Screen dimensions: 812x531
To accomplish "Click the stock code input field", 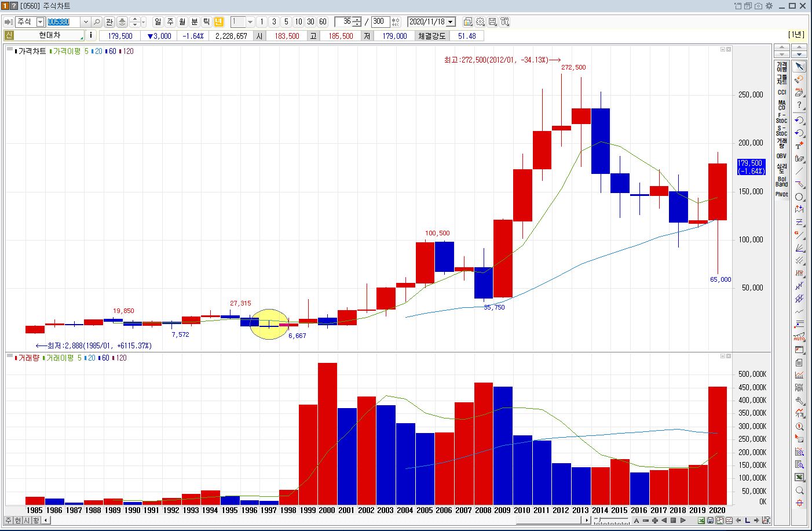I will click(x=64, y=22).
